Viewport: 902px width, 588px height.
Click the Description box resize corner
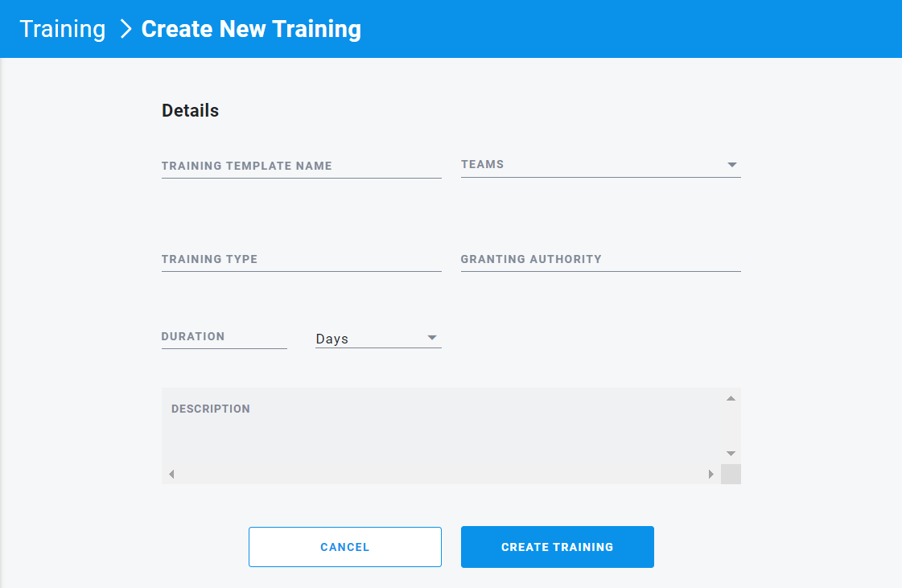click(x=731, y=474)
